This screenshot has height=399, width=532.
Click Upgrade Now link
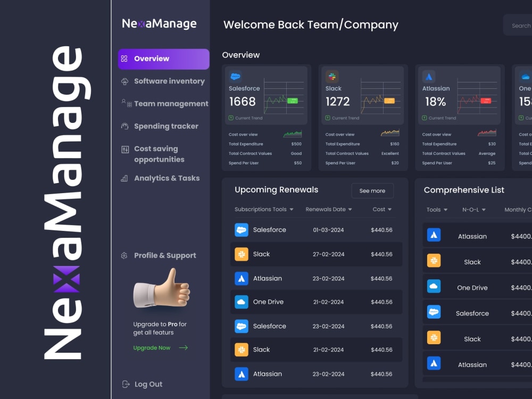[x=152, y=348]
